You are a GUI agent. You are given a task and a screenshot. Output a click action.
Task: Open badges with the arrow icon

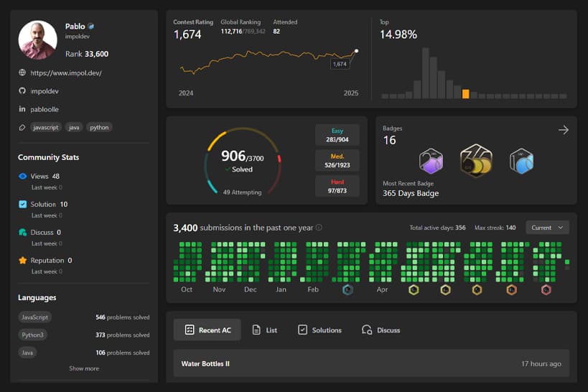(x=564, y=130)
